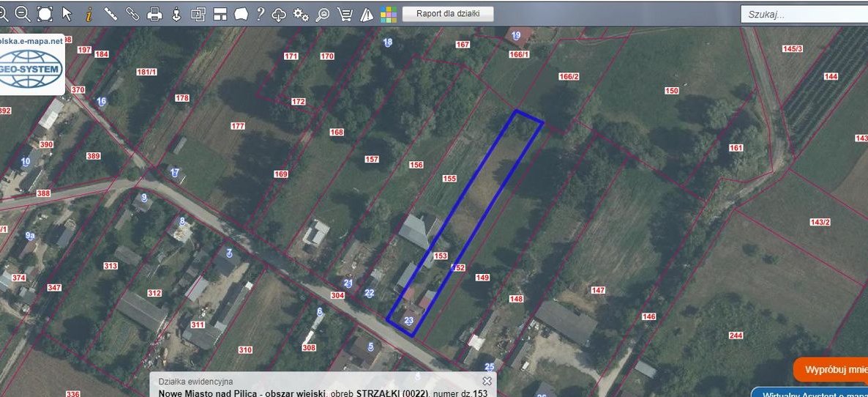The height and width of the screenshot is (397, 868).
Task: Click the GEO-SYSTEM logo
Action: tap(31, 67)
